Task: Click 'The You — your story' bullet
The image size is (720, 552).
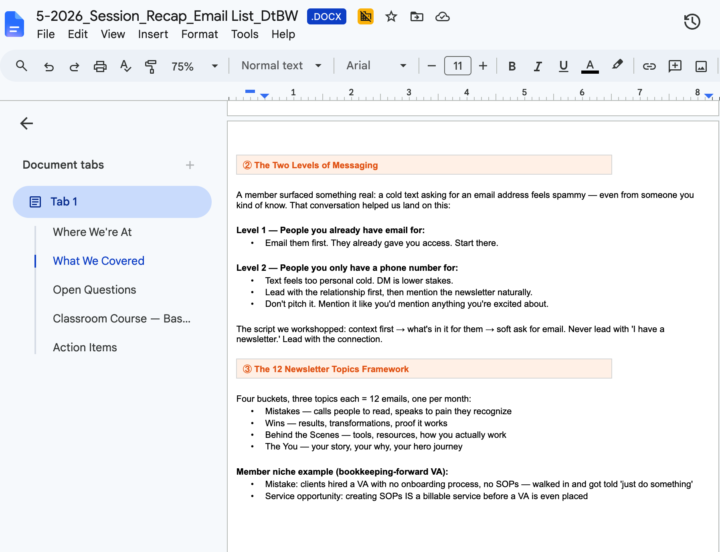Action: [x=364, y=446]
